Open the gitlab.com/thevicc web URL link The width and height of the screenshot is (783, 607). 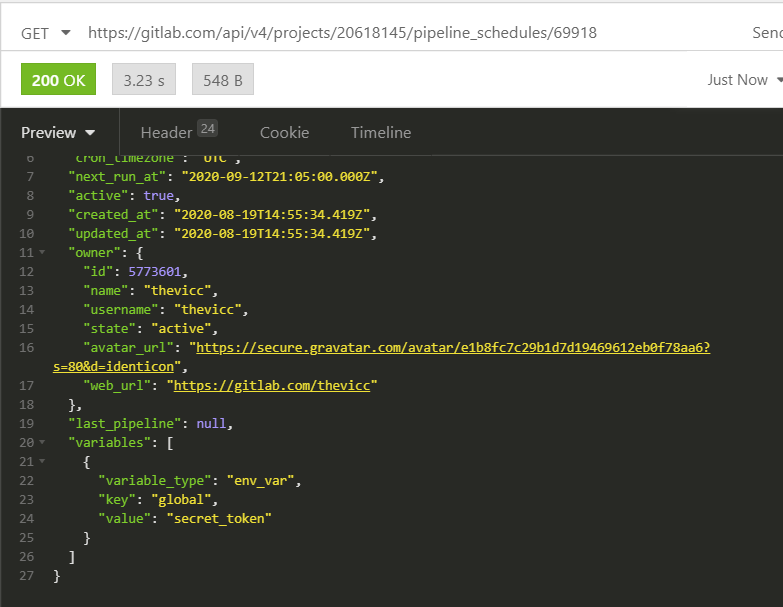[272, 385]
